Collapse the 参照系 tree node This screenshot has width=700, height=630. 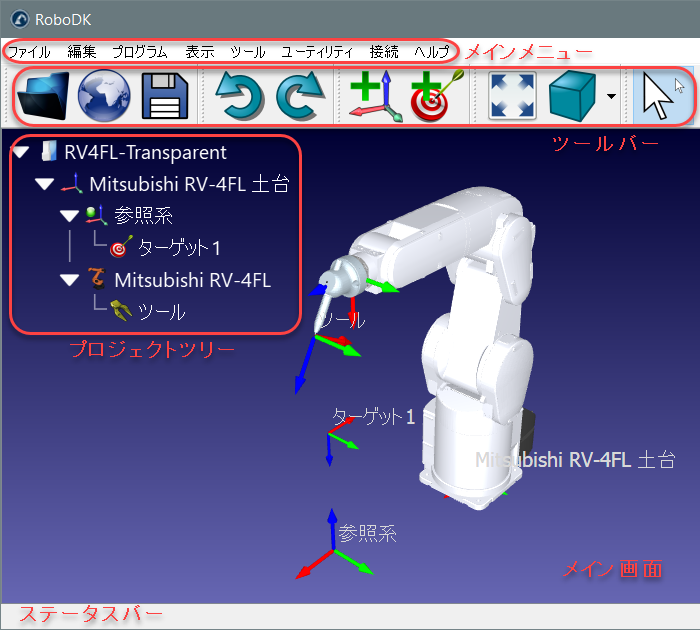click(x=70, y=216)
